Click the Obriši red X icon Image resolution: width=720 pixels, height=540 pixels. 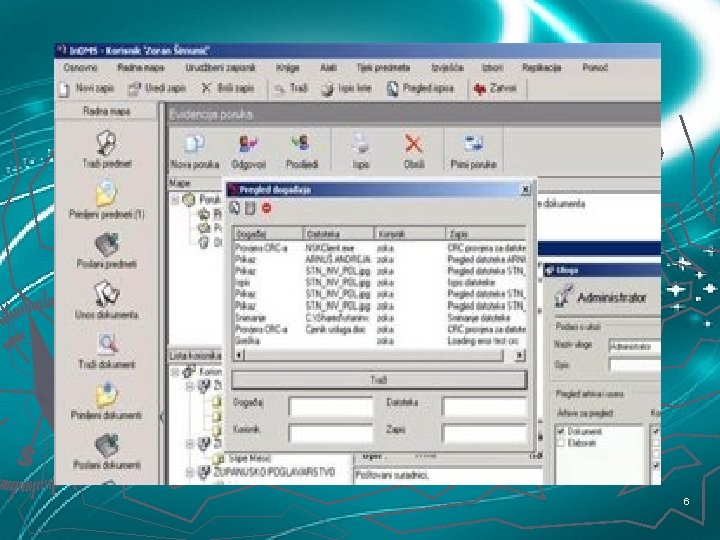click(413, 144)
